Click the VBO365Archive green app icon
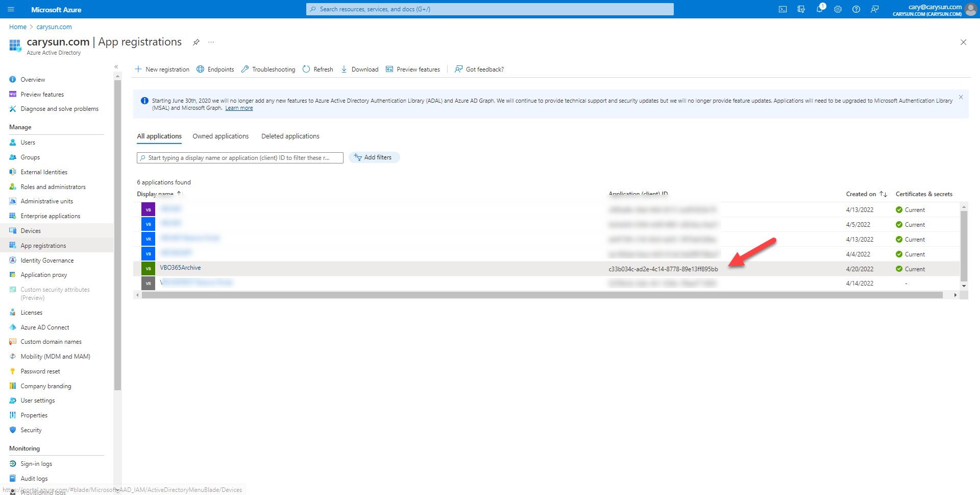 point(148,269)
